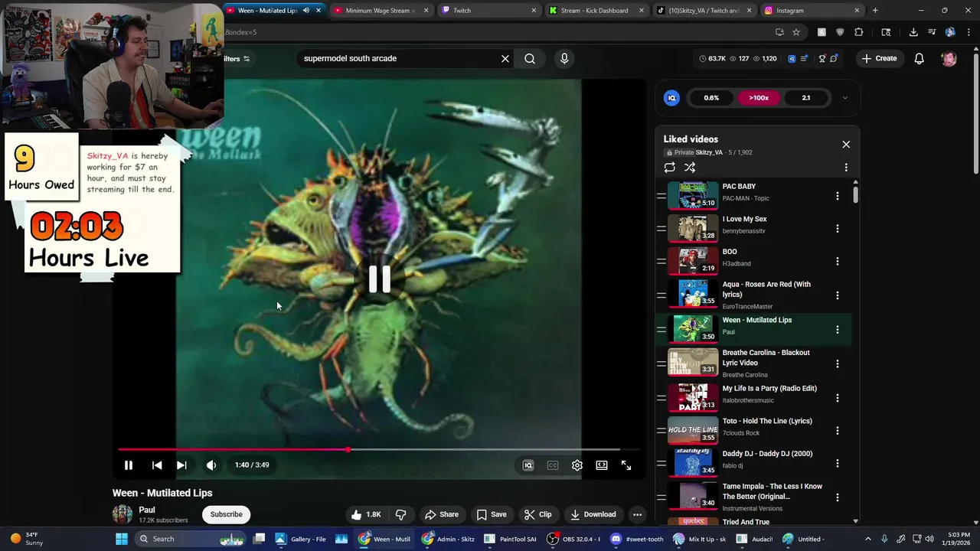This screenshot has width=980, height=551.
Task: Expand the vidIQ score panel chevron
Action: (844, 98)
